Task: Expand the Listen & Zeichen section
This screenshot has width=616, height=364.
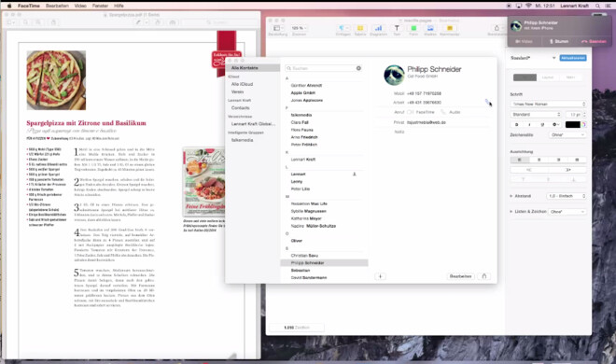Action: pyautogui.click(x=511, y=211)
